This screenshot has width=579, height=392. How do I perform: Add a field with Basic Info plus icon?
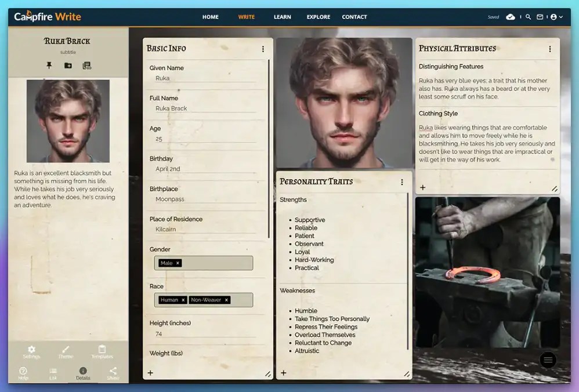click(150, 373)
